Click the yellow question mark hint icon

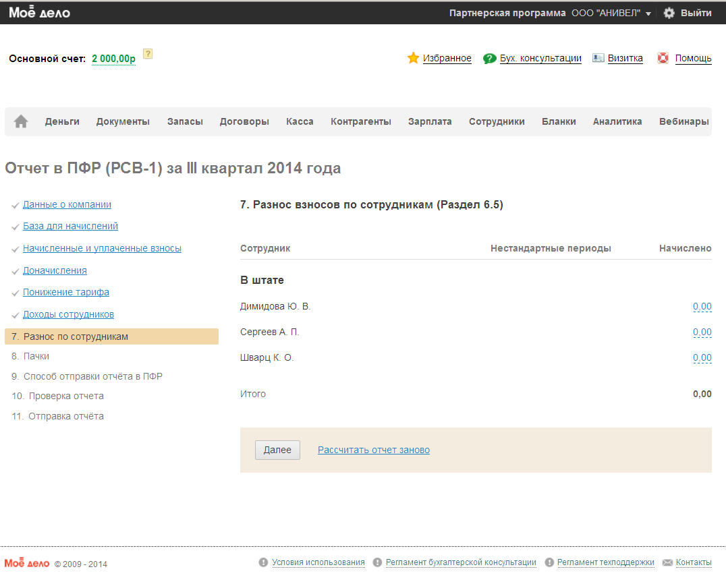(148, 54)
